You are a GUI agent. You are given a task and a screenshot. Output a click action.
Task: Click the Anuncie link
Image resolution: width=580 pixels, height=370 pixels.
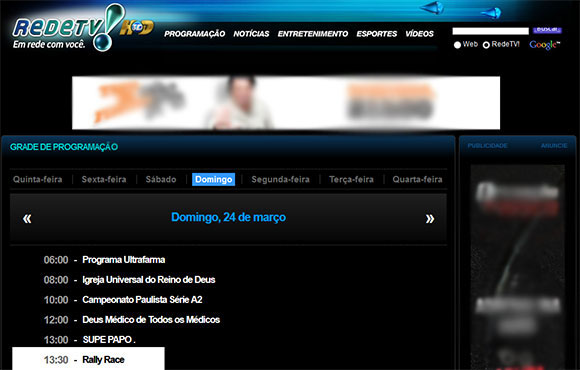tap(554, 146)
